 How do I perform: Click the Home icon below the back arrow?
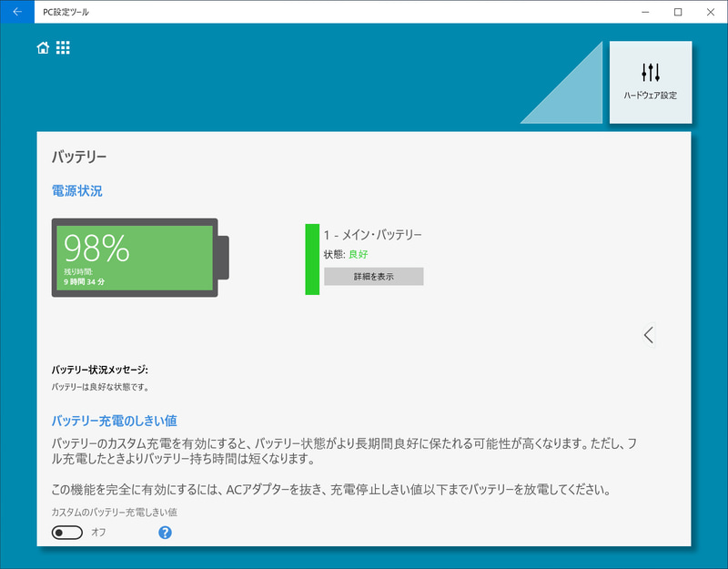tap(43, 46)
